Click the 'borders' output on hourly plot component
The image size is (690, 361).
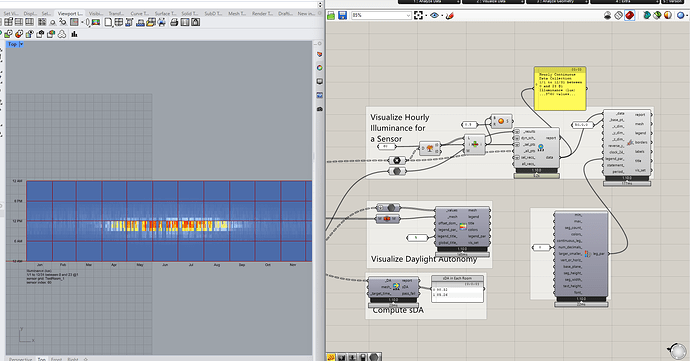[642, 142]
